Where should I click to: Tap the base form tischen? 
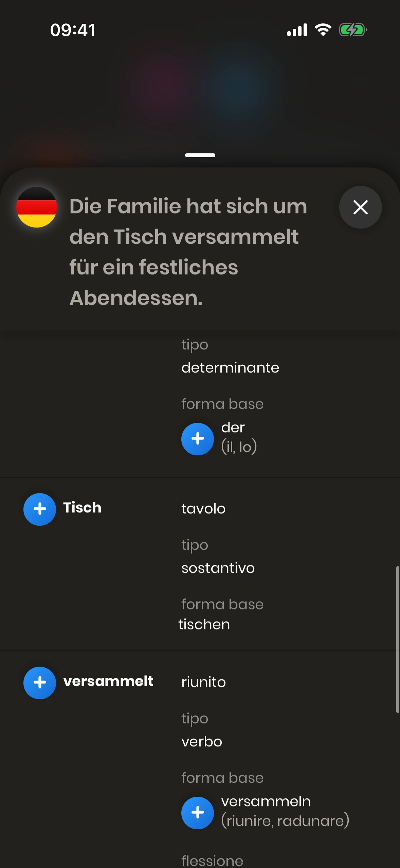coord(204,625)
